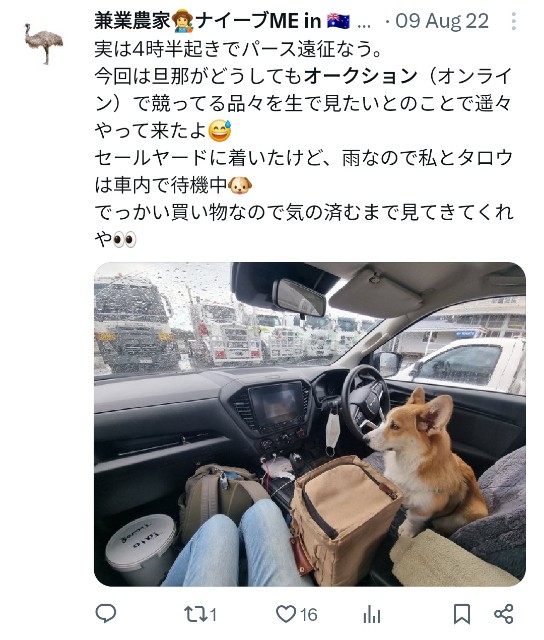Open the author's display name 兼業農家ナイーブME
Screen dimensions: 544x640
[207, 21]
